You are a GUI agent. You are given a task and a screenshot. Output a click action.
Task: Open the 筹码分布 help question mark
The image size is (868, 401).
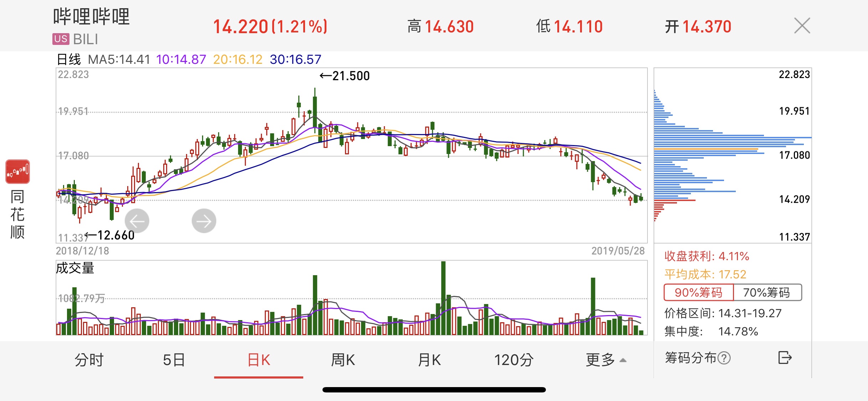click(724, 358)
